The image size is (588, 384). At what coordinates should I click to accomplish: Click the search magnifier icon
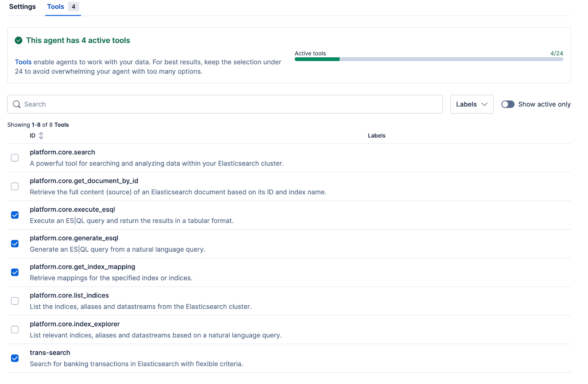coord(17,104)
